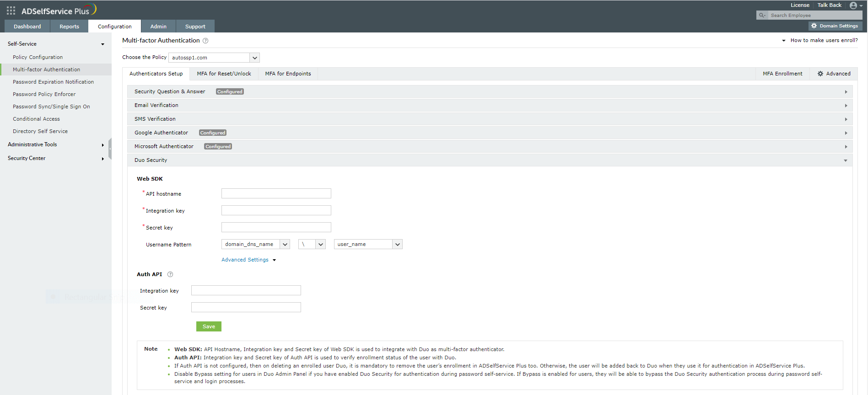Screen dimensions: 868x395
Task: Select the Configuration tab
Action: pyautogui.click(x=115, y=27)
